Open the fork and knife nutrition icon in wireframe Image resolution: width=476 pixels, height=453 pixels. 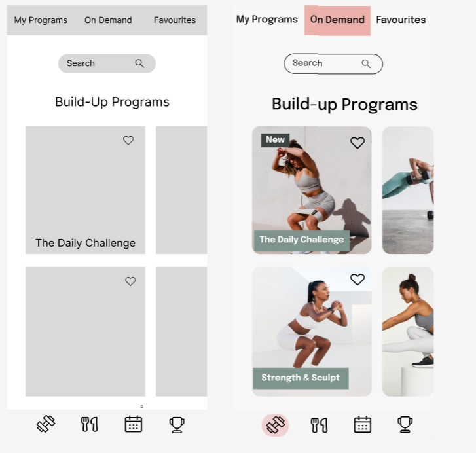(x=89, y=424)
